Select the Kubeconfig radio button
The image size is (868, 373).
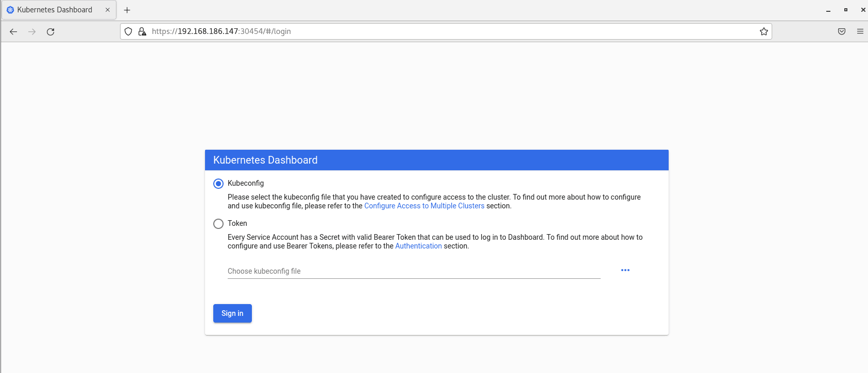(218, 184)
